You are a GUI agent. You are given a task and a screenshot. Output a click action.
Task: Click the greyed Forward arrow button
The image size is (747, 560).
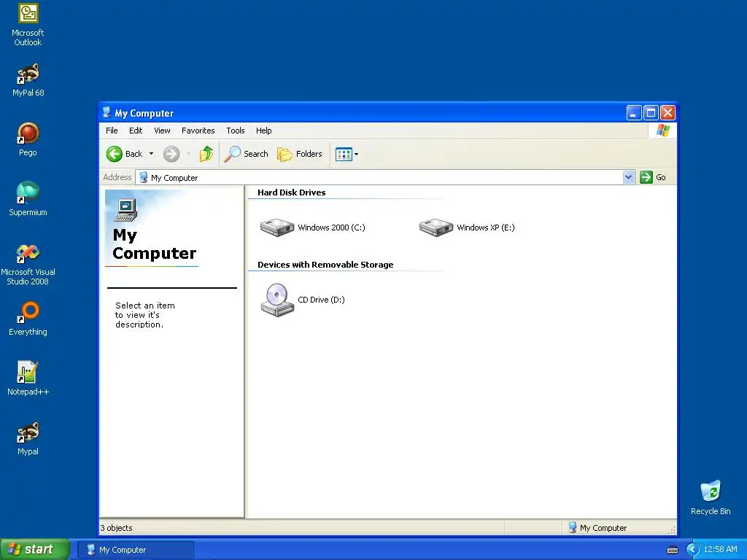point(171,154)
